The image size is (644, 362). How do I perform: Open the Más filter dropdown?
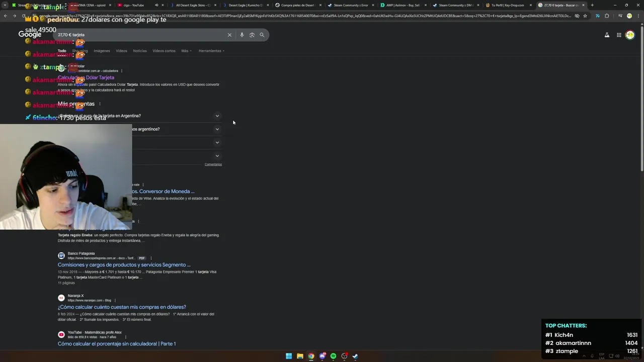[186, 51]
